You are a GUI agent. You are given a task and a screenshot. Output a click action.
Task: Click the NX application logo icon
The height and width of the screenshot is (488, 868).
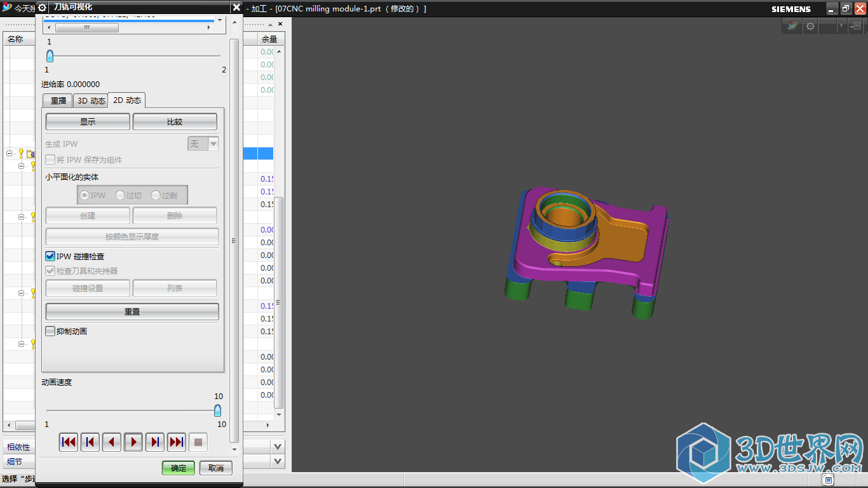(7, 8)
